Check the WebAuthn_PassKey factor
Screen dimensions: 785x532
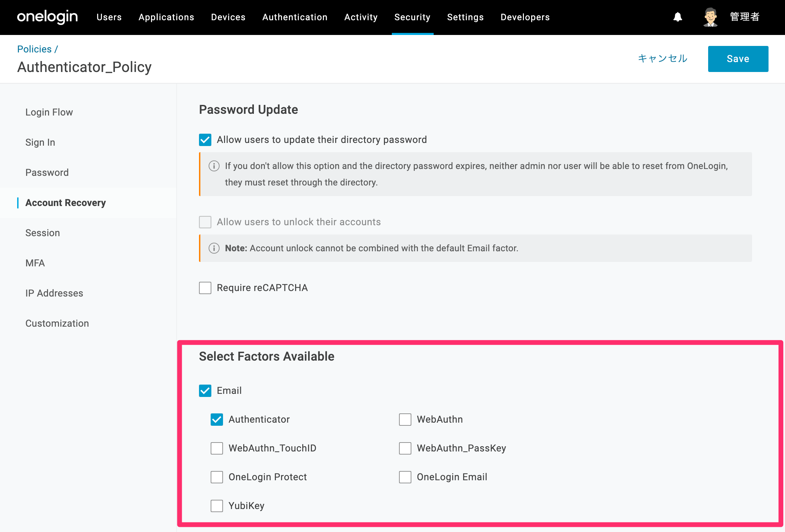point(405,448)
